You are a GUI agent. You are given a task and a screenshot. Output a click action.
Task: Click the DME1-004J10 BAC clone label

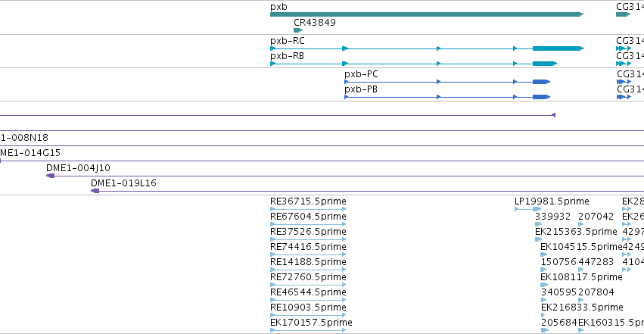(x=78, y=168)
